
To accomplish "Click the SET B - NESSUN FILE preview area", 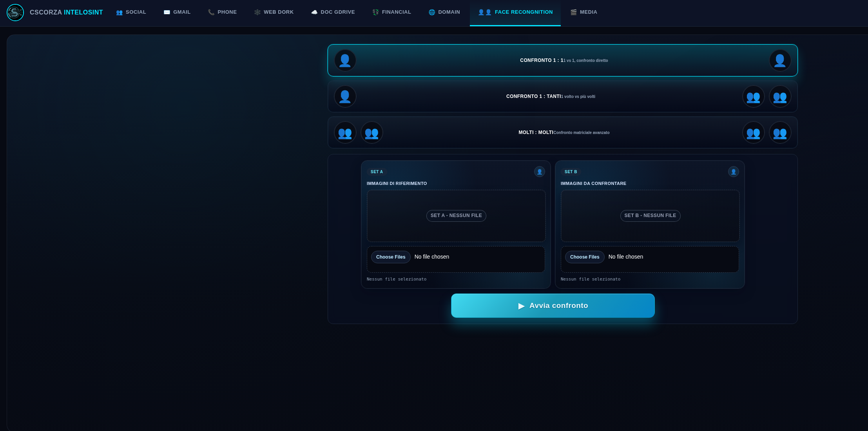I will click(x=650, y=216).
